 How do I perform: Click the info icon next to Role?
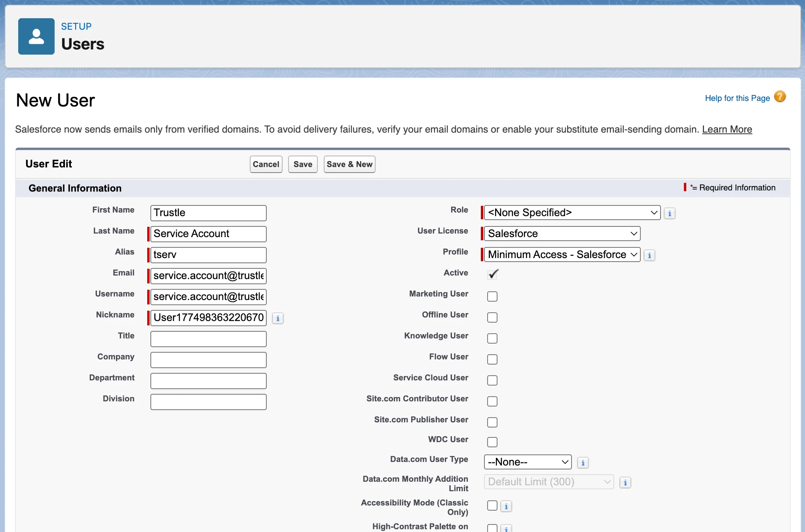(670, 213)
